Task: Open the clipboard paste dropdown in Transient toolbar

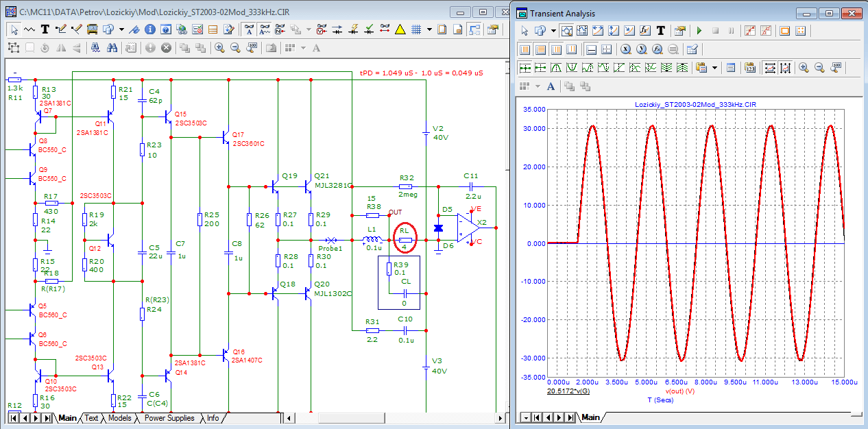Action: (x=714, y=67)
